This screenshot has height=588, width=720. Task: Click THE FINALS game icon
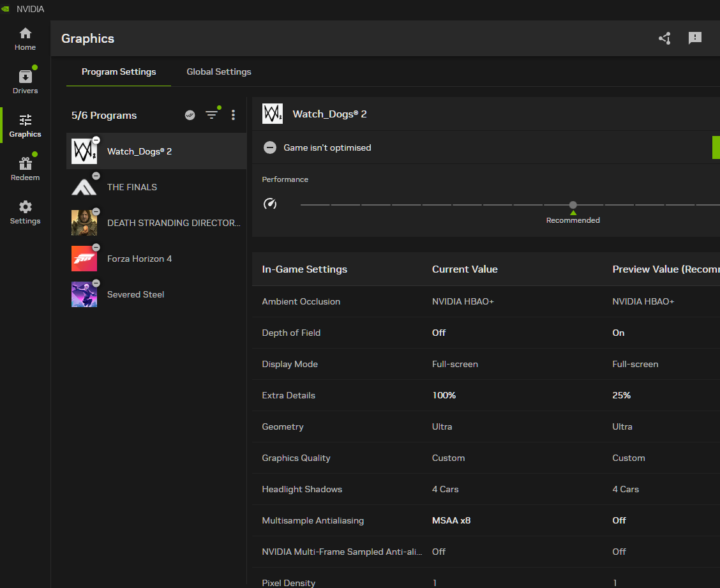tap(84, 187)
